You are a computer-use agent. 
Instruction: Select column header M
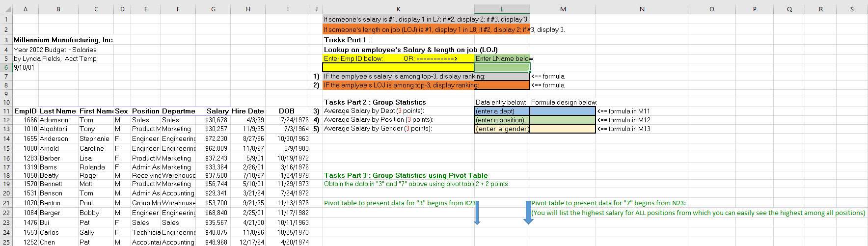[563, 9]
